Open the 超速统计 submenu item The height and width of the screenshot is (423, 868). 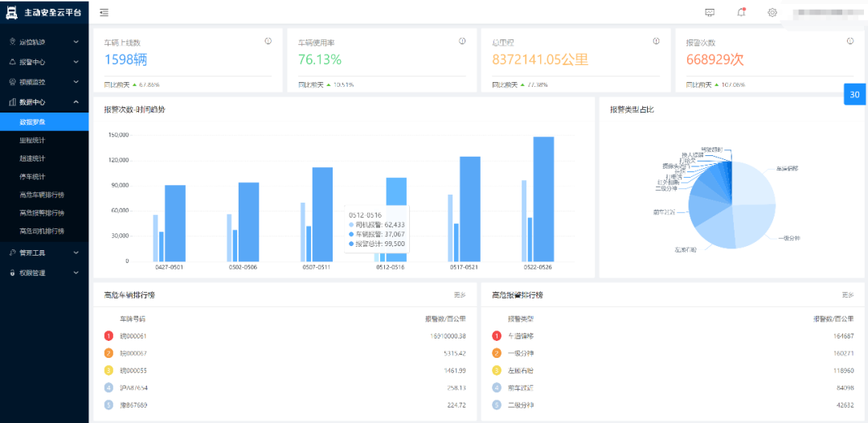[44, 158]
